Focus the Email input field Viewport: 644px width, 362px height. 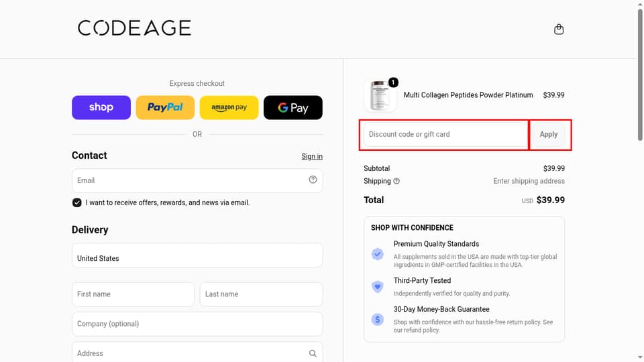(x=197, y=180)
